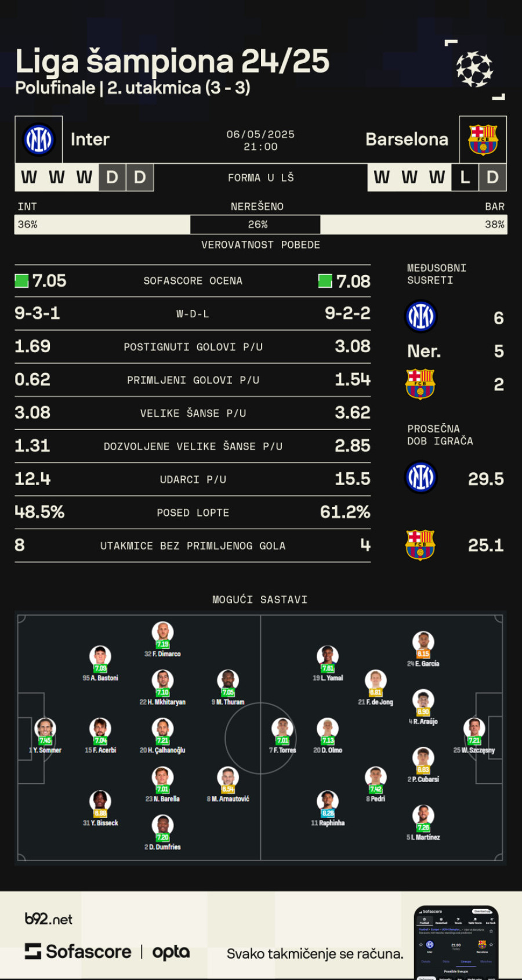Click the Inter crest beside the Inter team name
This screenshot has height=980, width=522.
pos(39,139)
